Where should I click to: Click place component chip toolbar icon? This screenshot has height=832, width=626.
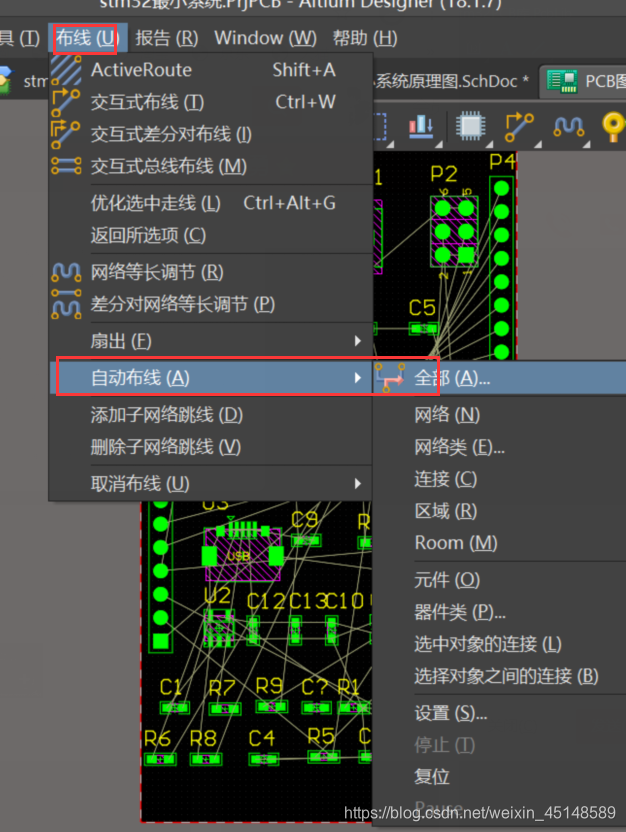(470, 126)
